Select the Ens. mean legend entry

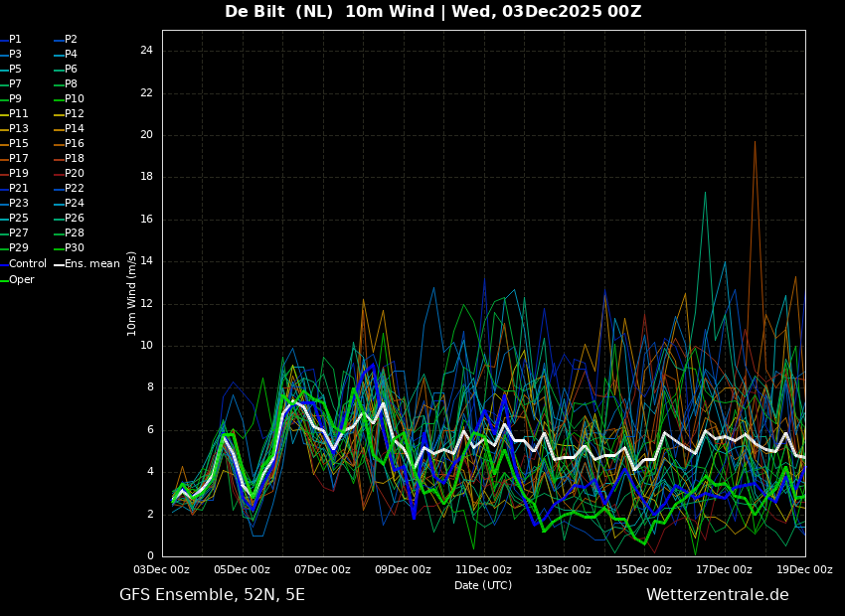[x=86, y=264]
